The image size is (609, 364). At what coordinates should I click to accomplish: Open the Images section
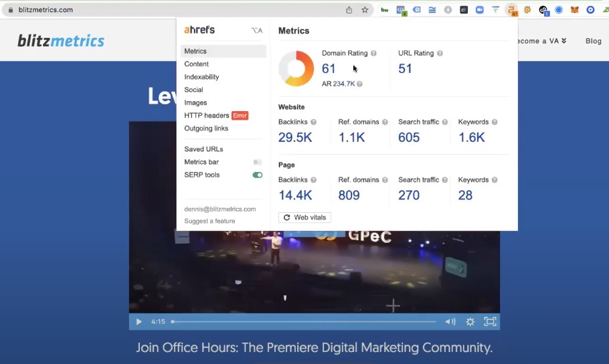pos(195,102)
